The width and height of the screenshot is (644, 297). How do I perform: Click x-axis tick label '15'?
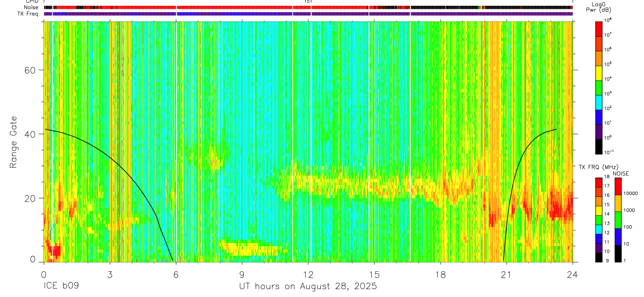pyautogui.click(x=374, y=274)
